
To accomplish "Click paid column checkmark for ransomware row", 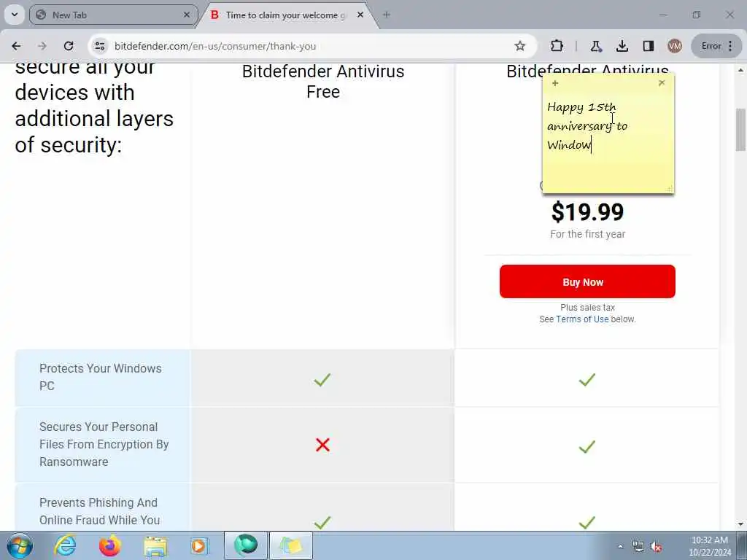I will tap(587, 446).
